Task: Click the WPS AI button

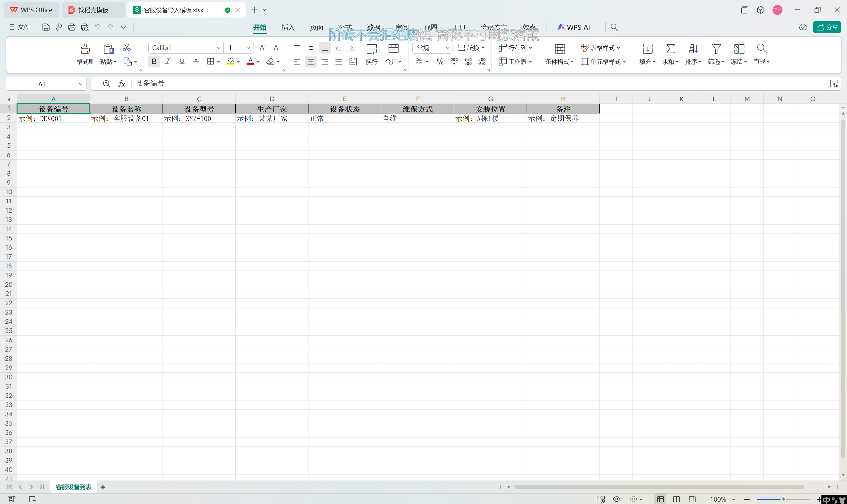Action: click(574, 27)
